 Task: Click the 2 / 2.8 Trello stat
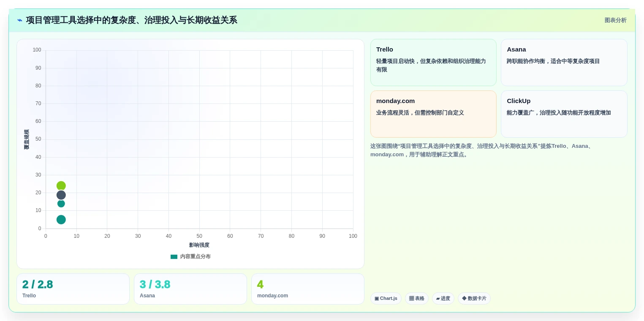[38, 285]
